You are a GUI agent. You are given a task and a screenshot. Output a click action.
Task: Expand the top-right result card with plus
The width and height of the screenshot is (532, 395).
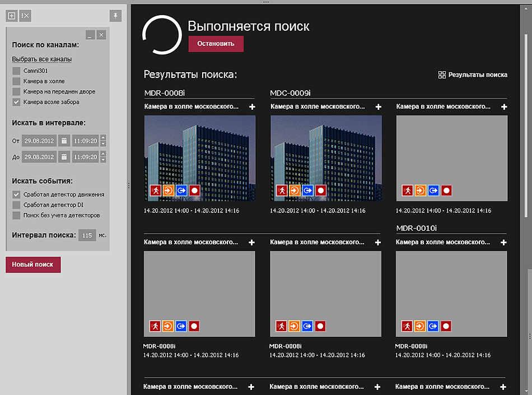coord(504,107)
